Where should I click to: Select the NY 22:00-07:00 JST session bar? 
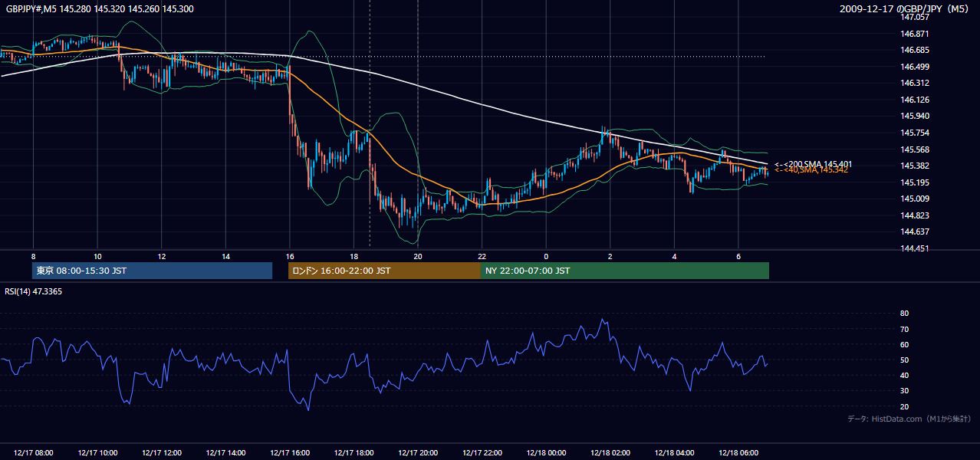625,271
